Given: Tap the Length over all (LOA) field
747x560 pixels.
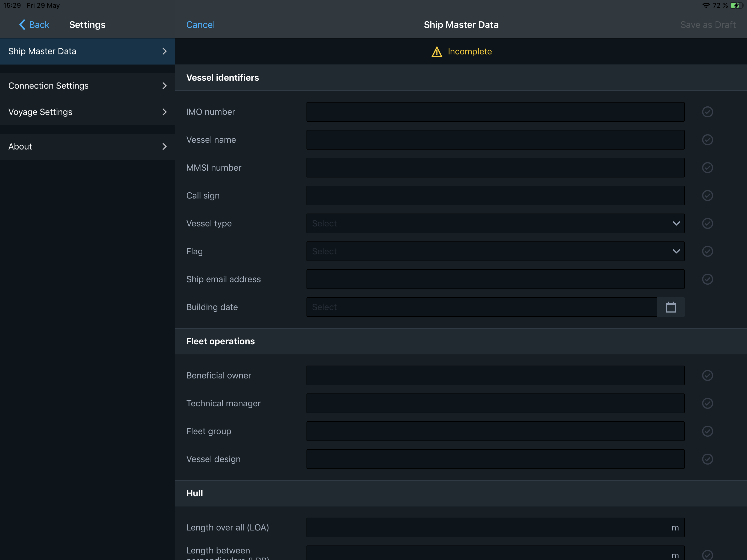Looking at the screenshot, I should pos(486,527).
